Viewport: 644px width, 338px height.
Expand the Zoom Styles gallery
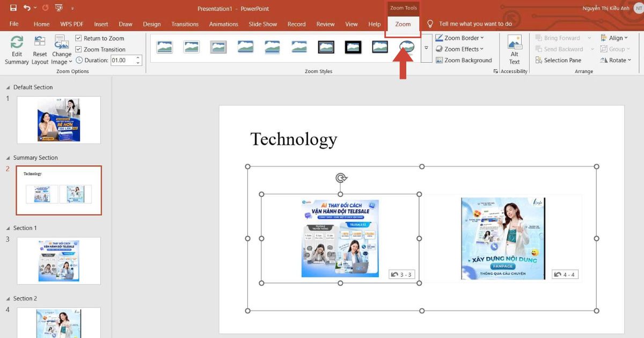coord(426,48)
